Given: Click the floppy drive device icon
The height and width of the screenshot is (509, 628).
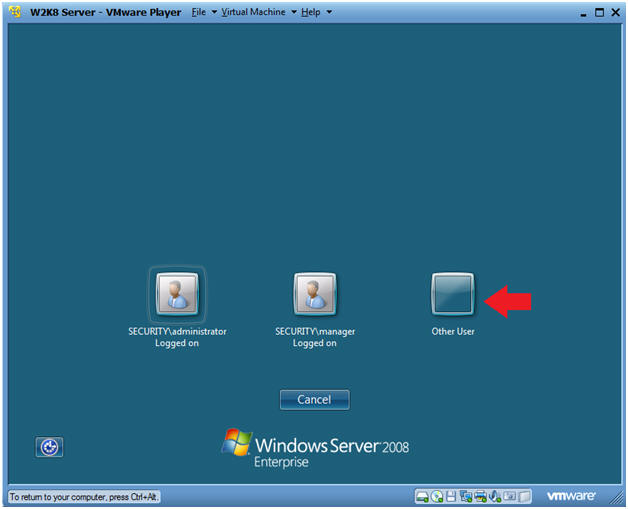Looking at the screenshot, I should [451, 497].
